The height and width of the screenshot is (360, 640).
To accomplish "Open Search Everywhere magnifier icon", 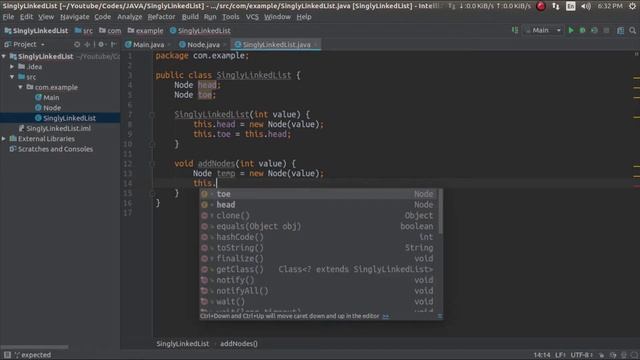I will [632, 30].
